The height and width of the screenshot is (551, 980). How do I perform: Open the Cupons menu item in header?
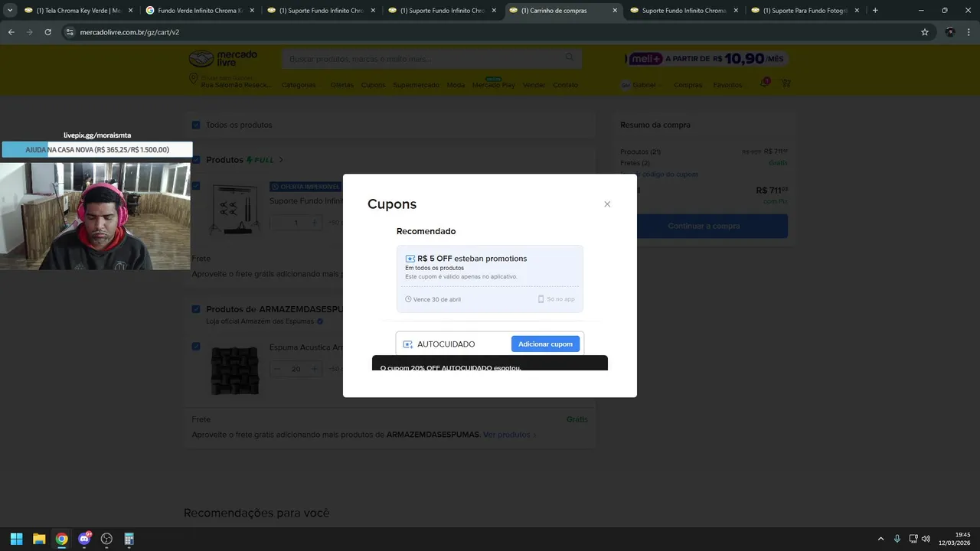tap(373, 85)
